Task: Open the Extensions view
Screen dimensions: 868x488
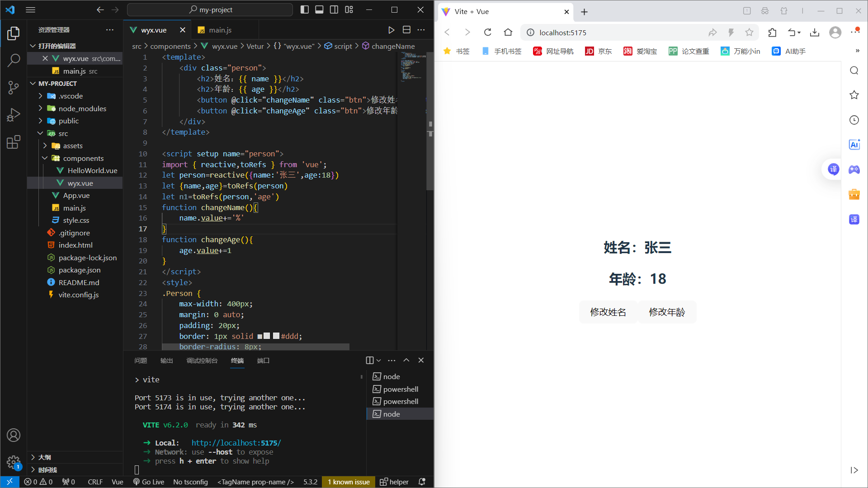Action: 14,142
